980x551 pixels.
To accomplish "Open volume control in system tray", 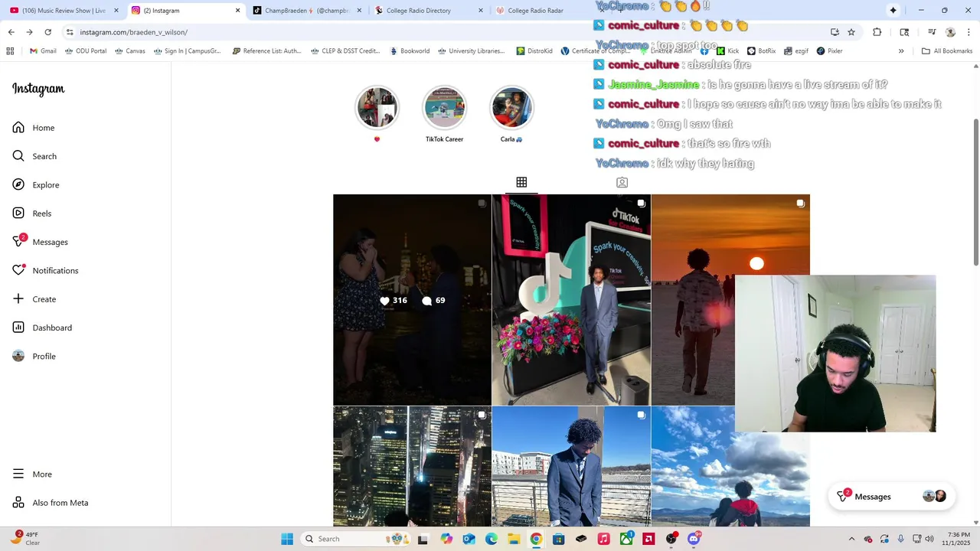I will tap(929, 539).
